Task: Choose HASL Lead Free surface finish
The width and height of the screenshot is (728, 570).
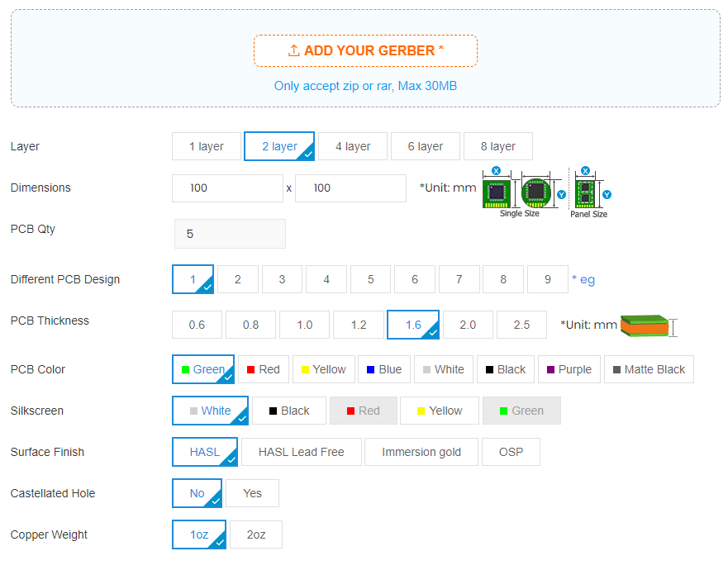Action: (x=302, y=452)
